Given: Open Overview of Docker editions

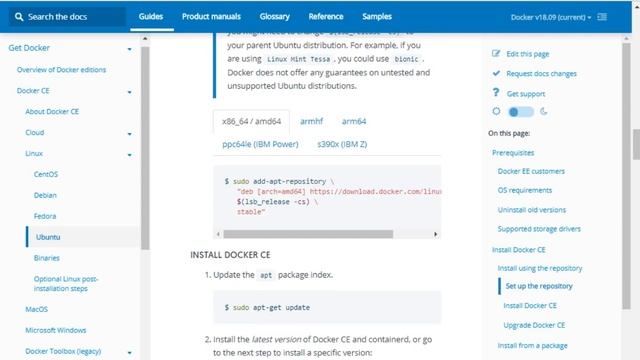Looking at the screenshot, I should tap(61, 70).
